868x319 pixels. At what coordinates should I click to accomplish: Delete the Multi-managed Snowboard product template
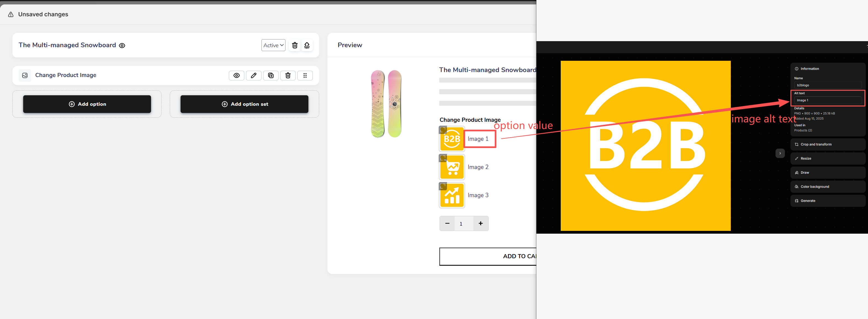[295, 45]
